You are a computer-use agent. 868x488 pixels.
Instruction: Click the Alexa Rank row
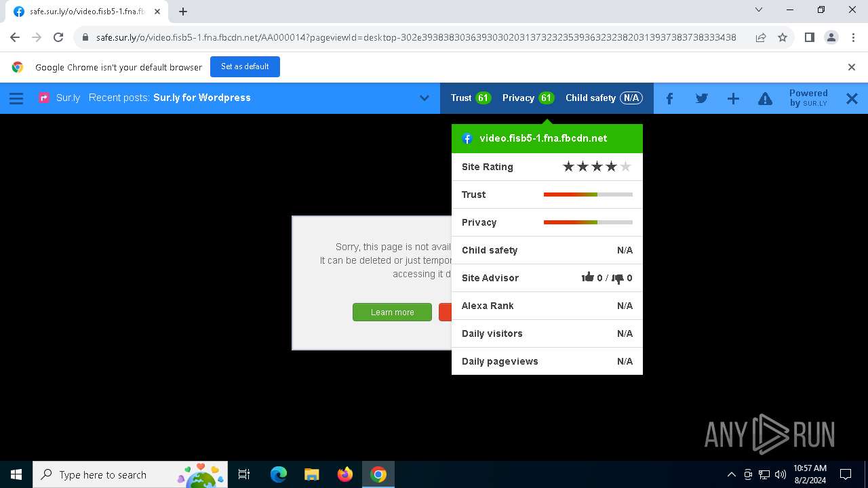[547, 306]
